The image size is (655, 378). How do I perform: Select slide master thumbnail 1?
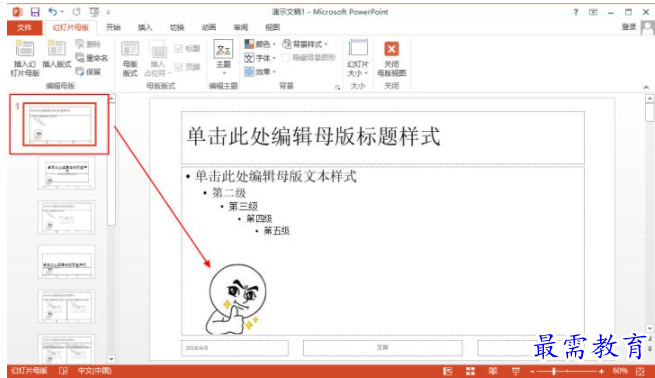pos(59,124)
